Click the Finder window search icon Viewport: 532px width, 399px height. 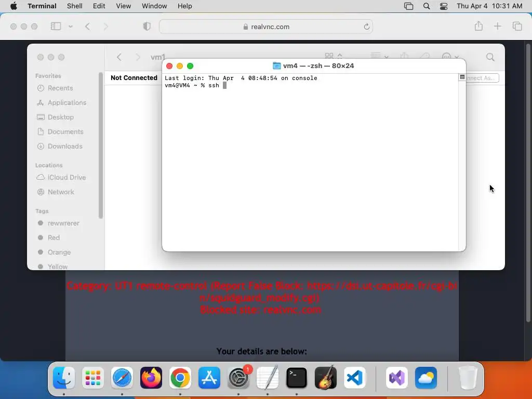(x=490, y=57)
